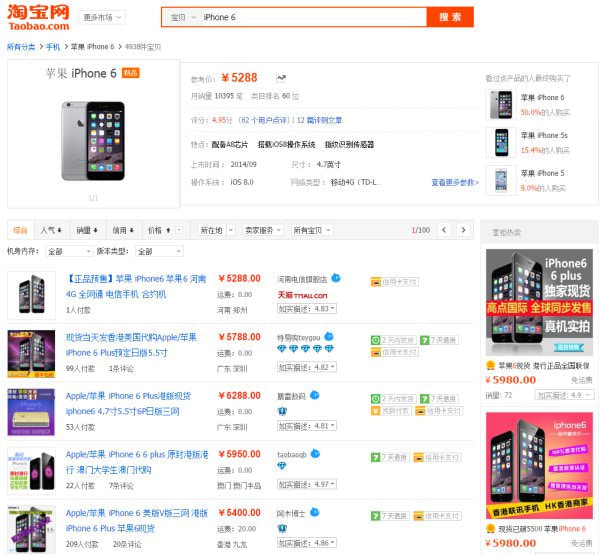Click the 20条评论 reviews count text
This screenshot has width=600, height=555.
point(127,544)
